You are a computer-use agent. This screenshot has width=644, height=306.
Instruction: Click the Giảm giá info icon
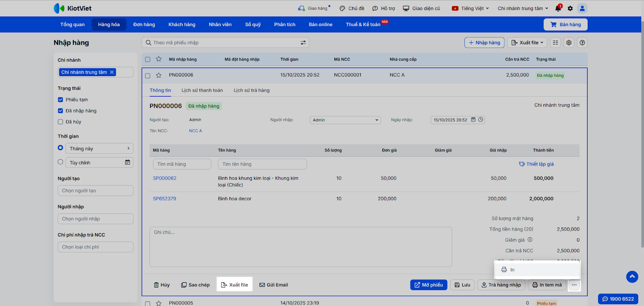[x=530, y=240]
